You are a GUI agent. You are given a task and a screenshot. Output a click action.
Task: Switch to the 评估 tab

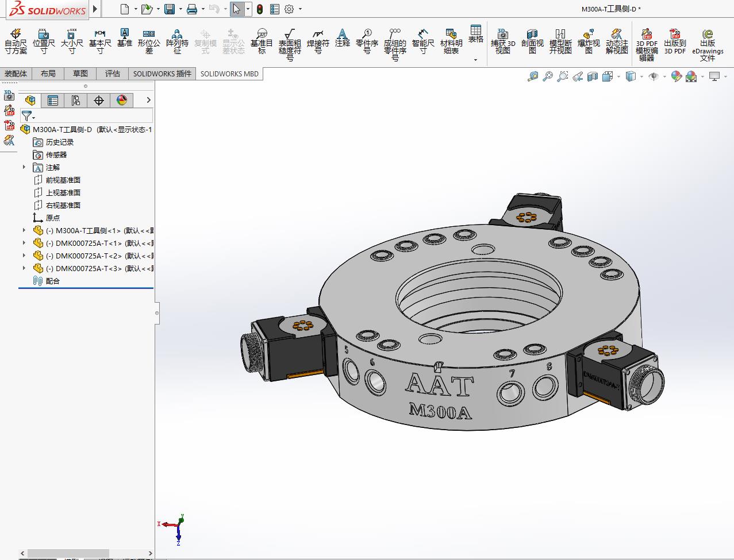coord(113,74)
